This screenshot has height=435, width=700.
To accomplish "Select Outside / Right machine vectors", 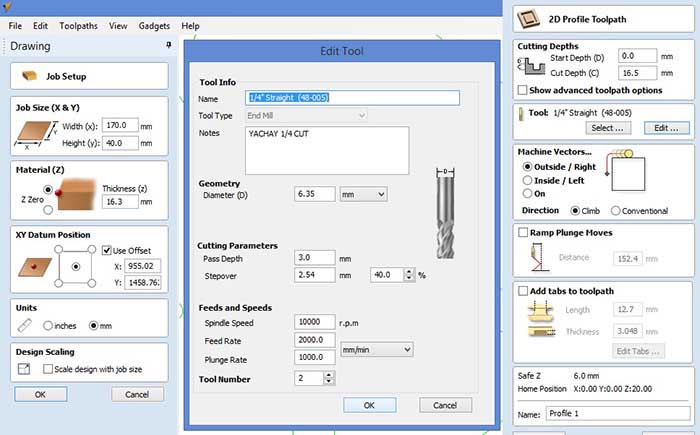I will tap(527, 167).
